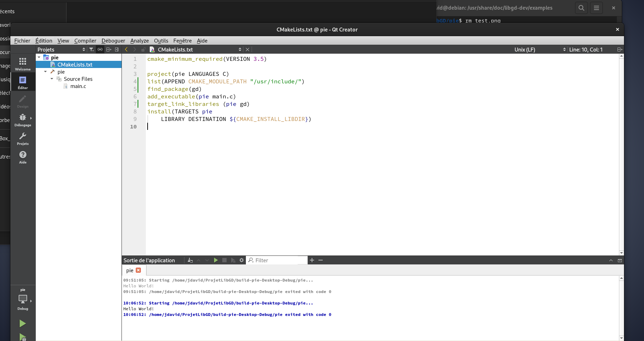This screenshot has width=644, height=341.
Task: Close the CMakeLists.txt document
Action: [x=247, y=49]
